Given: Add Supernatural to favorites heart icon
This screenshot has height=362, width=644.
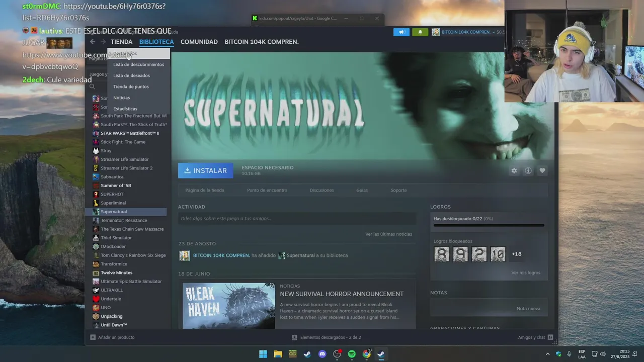Looking at the screenshot, I should tap(542, 170).
